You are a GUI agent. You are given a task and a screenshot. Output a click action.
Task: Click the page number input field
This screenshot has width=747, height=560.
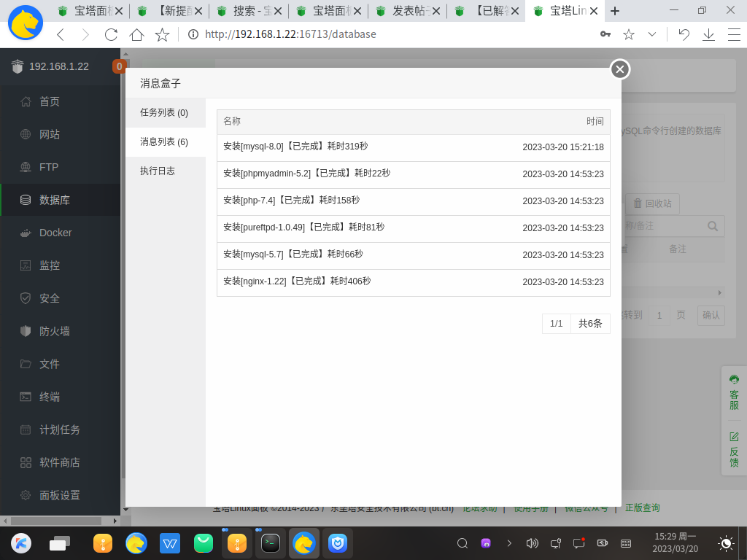point(659,315)
